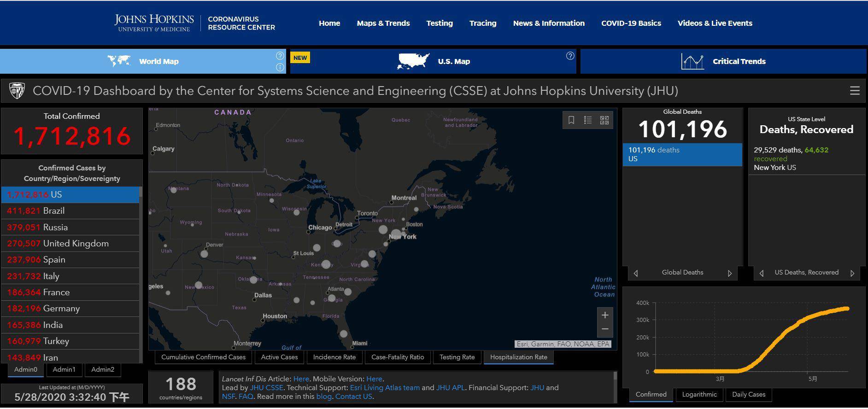Image resolution: width=868 pixels, height=409 pixels.
Task: Open the Videos & Live Events menu
Action: pyautogui.click(x=715, y=23)
